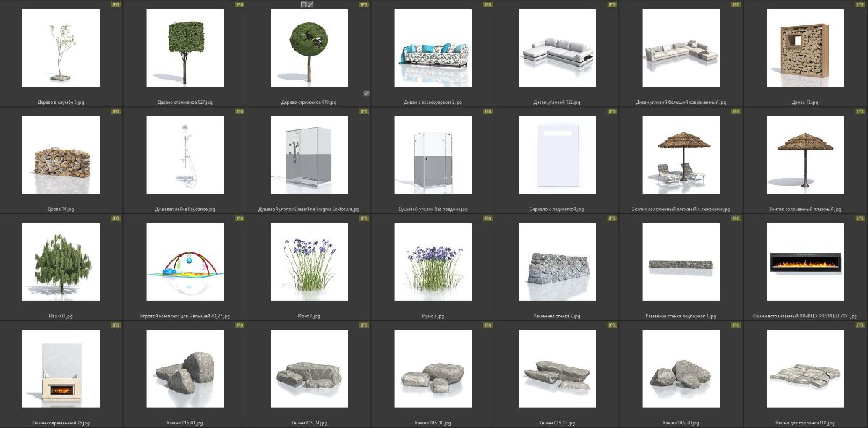Click the label "Каменная стенка подпорная 1.jpg"

tap(681, 317)
